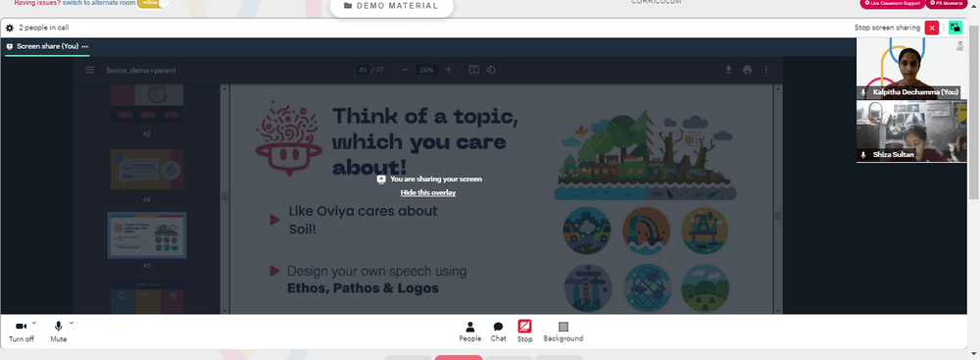Image resolution: width=980 pixels, height=360 pixels.
Task: Click the screen share tab monitor icon
Action: tap(10, 46)
